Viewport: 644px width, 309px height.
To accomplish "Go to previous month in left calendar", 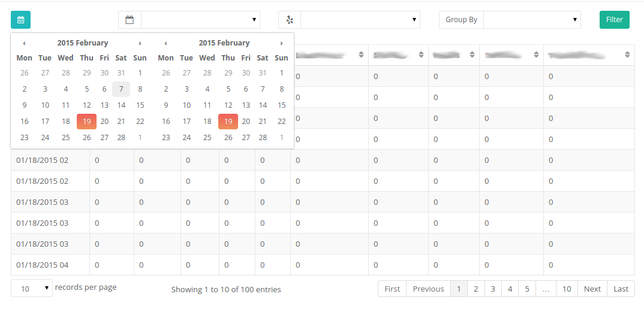I will [x=24, y=43].
